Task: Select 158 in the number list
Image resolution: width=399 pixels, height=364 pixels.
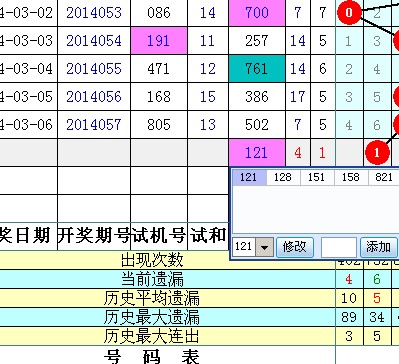Action: (x=351, y=177)
